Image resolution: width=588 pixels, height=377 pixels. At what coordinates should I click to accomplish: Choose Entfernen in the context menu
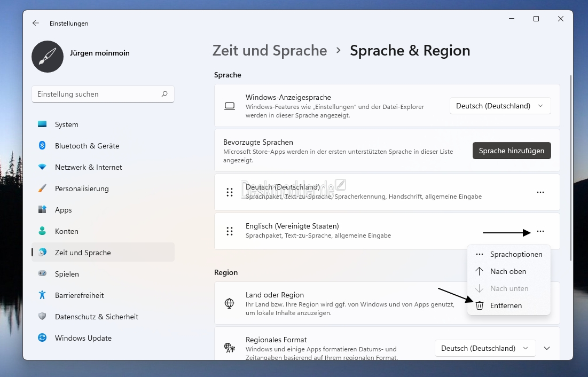click(509, 306)
